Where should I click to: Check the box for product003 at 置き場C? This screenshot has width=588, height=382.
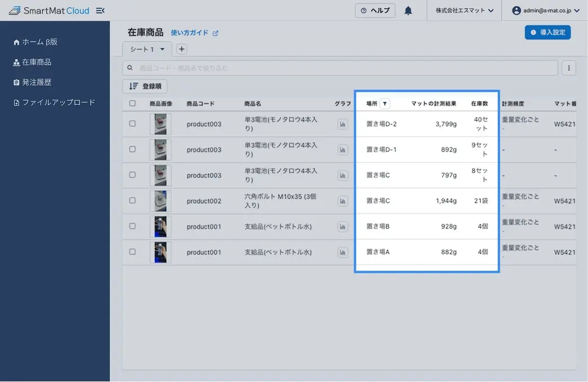click(x=132, y=175)
